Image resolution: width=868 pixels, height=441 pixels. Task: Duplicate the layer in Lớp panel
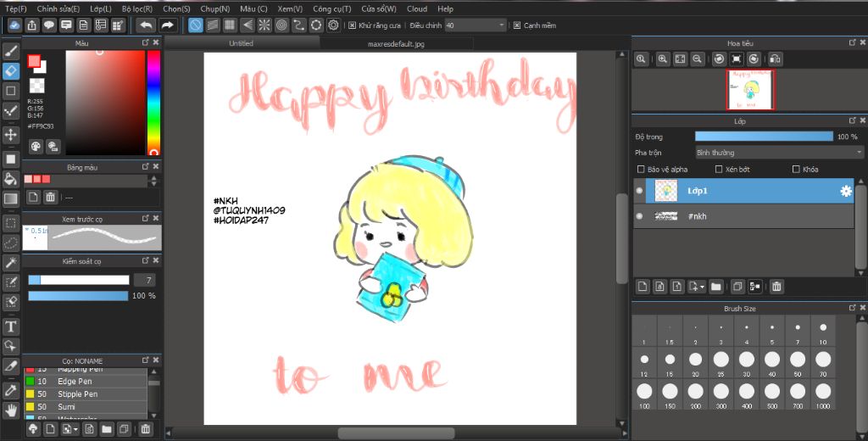(737, 287)
